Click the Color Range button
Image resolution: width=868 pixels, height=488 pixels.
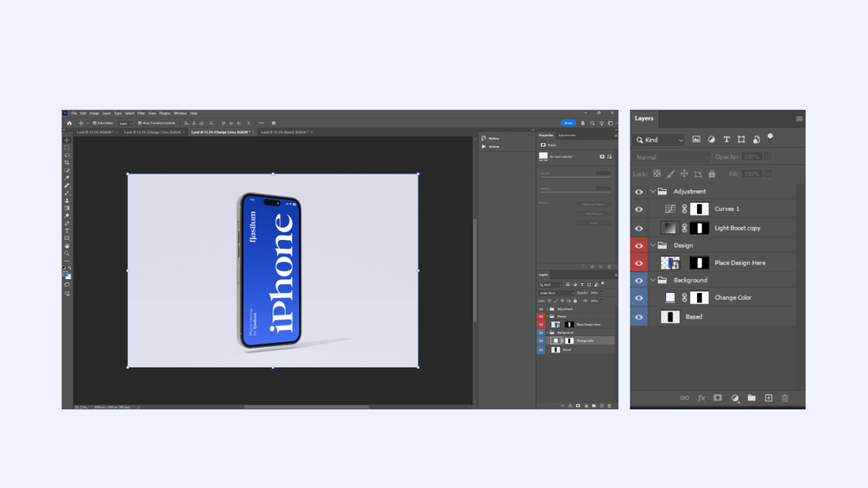click(x=593, y=213)
